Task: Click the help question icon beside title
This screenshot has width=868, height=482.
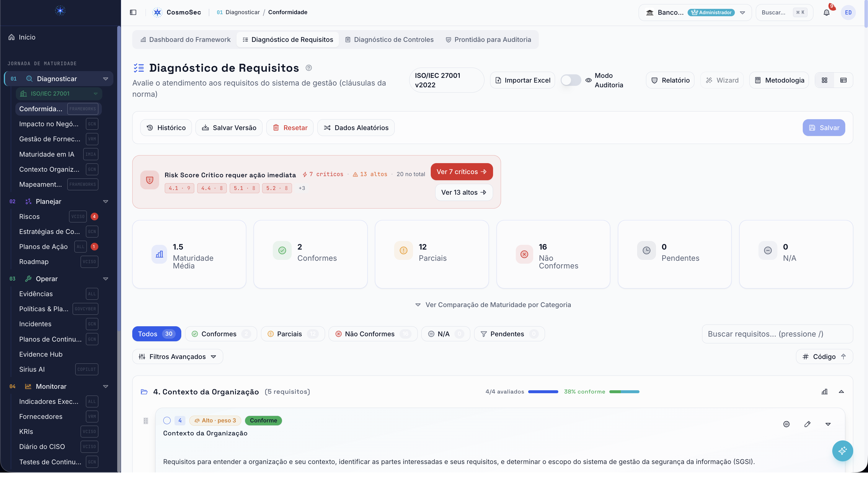Action: 309,68
